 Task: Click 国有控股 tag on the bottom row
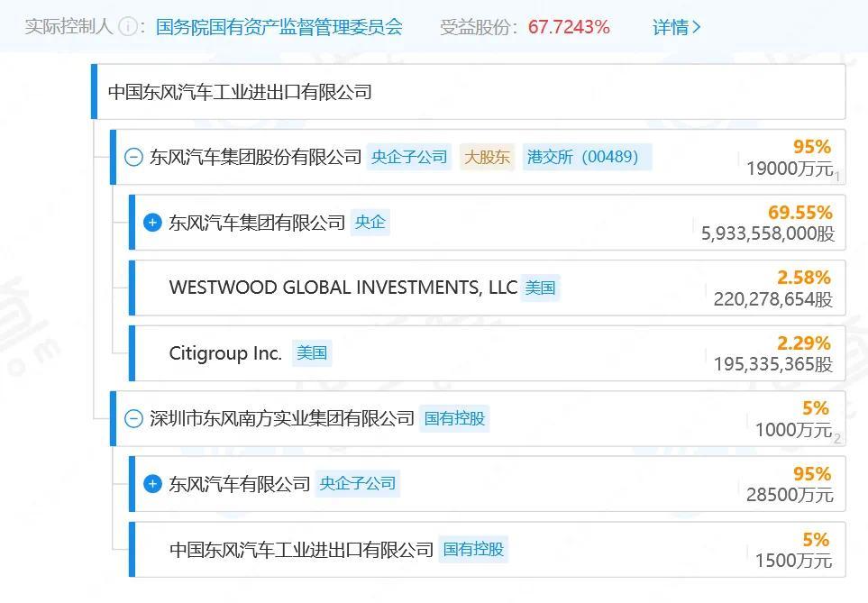pyautogui.click(x=473, y=549)
